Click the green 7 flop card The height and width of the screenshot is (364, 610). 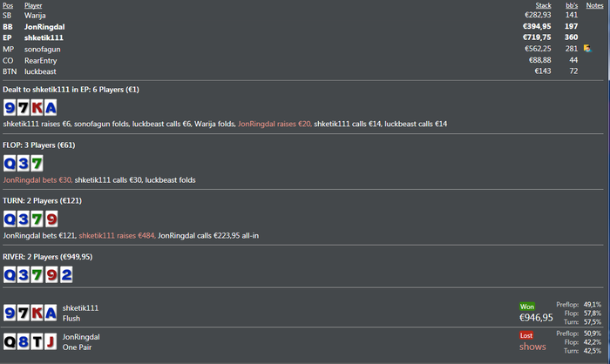[x=37, y=164]
